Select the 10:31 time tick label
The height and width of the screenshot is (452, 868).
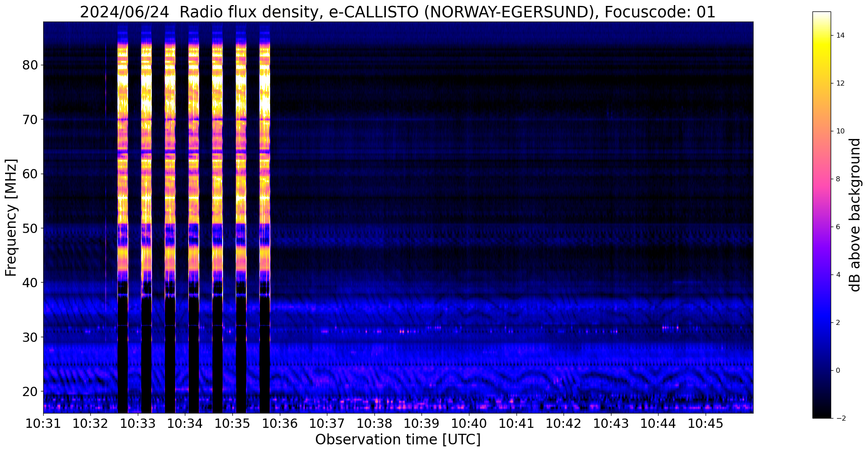pos(43,424)
